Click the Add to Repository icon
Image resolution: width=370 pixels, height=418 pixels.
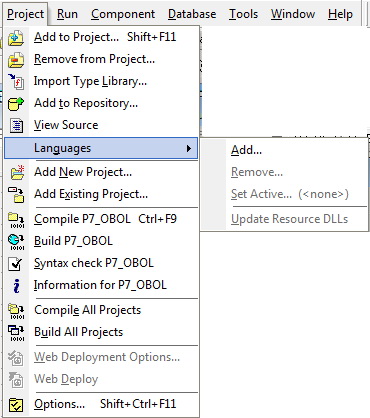[16, 103]
